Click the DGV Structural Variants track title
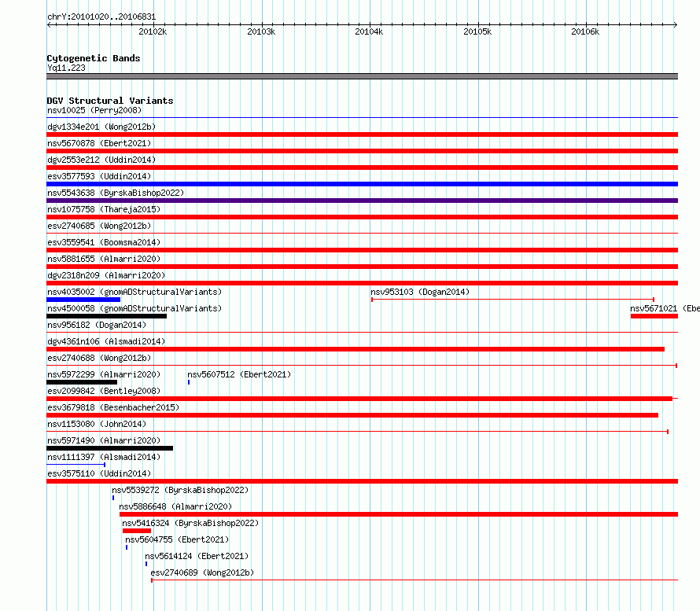 110,101
